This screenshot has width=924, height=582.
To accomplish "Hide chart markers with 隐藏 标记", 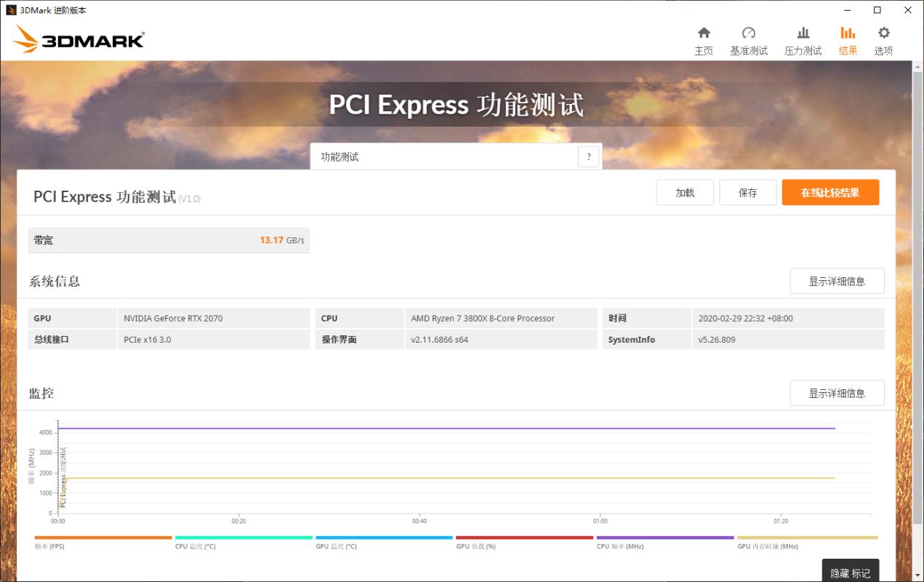I will [x=849, y=573].
